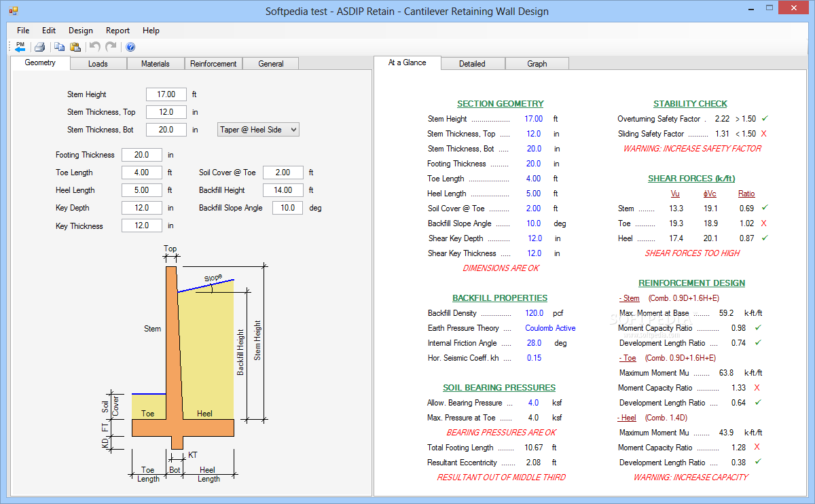Click the RESULTANT OUT OF MIDDLE THIRD message
Screen dimensions: 815x504
(x=501, y=478)
